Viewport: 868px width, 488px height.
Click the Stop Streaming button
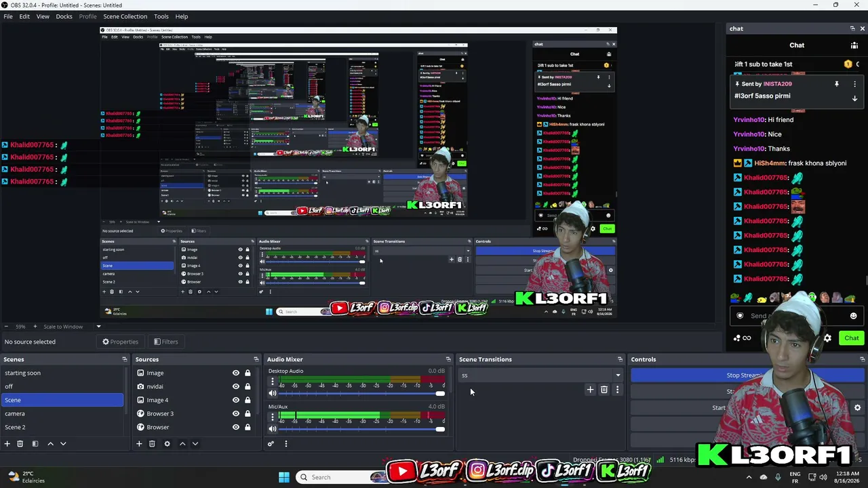(x=748, y=375)
